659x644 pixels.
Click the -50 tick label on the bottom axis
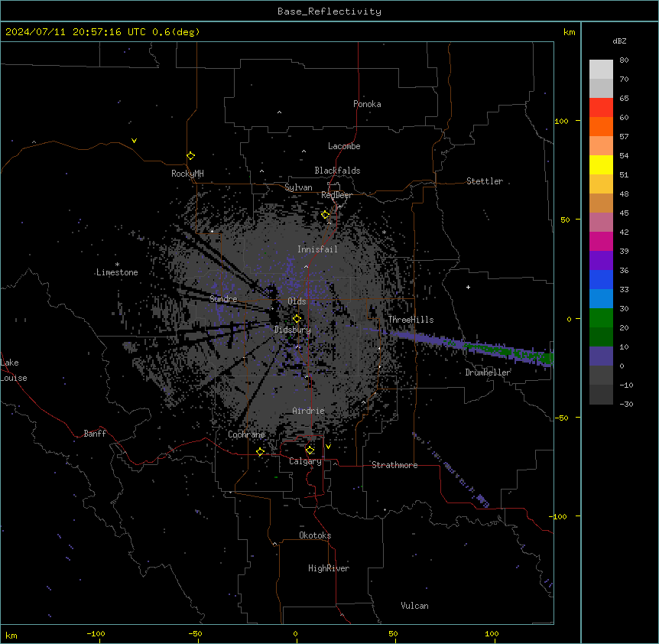click(x=195, y=633)
